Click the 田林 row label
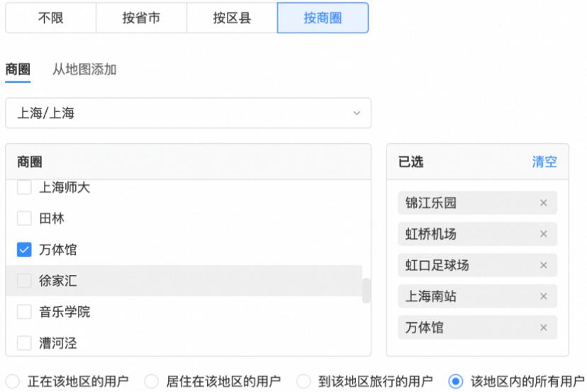This screenshot has height=392, width=587. pos(52,218)
